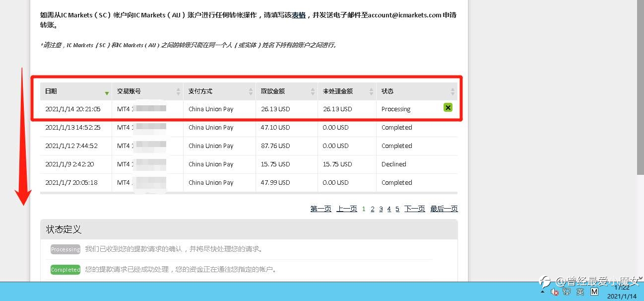The height and width of the screenshot is (301, 644).
Task: Click the gray Processing status badge
Action: coord(65,249)
